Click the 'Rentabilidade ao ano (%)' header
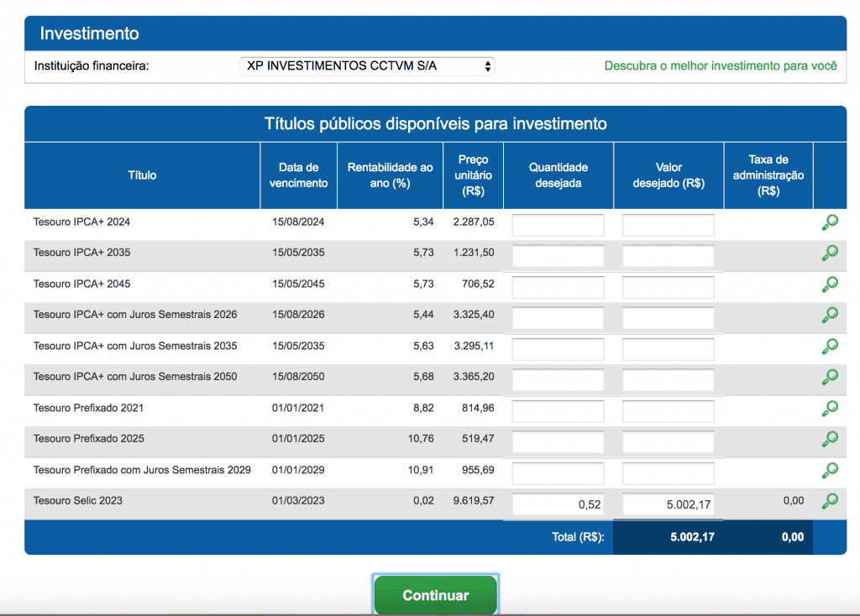This screenshot has height=616, width=860. coord(390,175)
